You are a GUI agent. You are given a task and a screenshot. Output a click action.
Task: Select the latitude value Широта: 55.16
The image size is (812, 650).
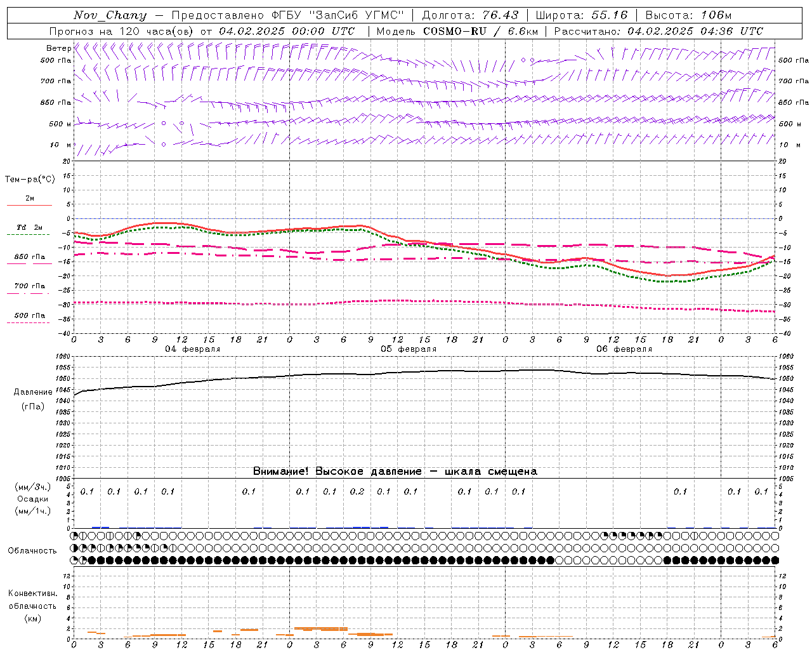pyautogui.click(x=582, y=15)
